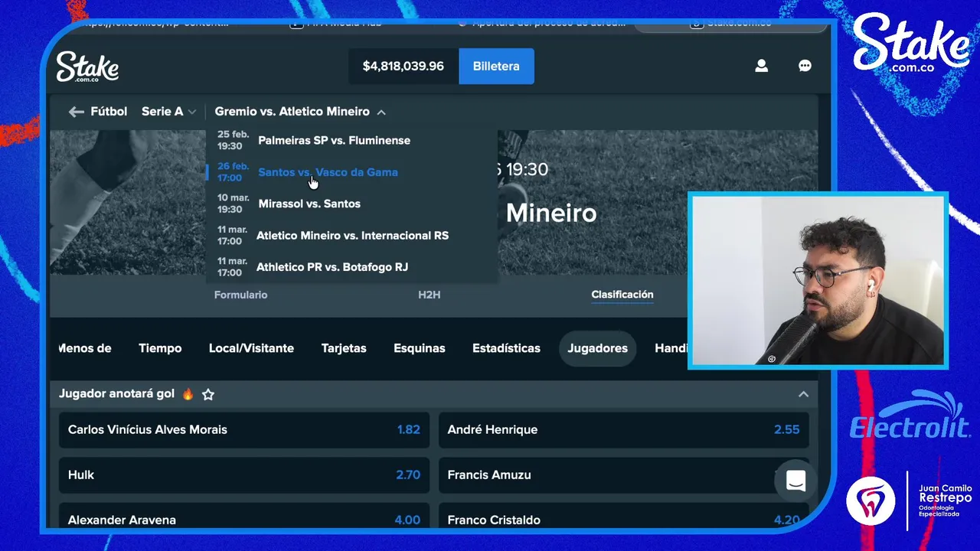Switch to the H2H tab
This screenshot has width=980, height=551.
click(x=429, y=295)
